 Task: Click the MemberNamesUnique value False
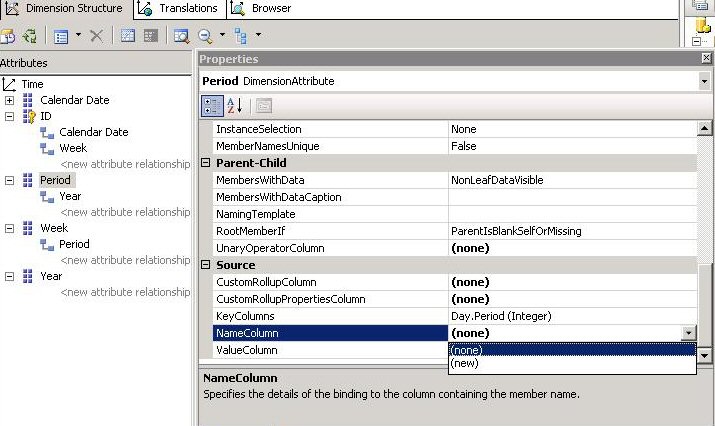pos(572,146)
